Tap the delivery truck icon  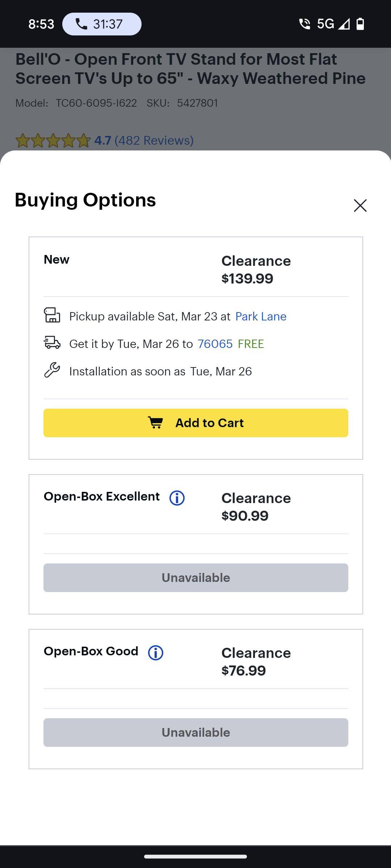[52, 342]
